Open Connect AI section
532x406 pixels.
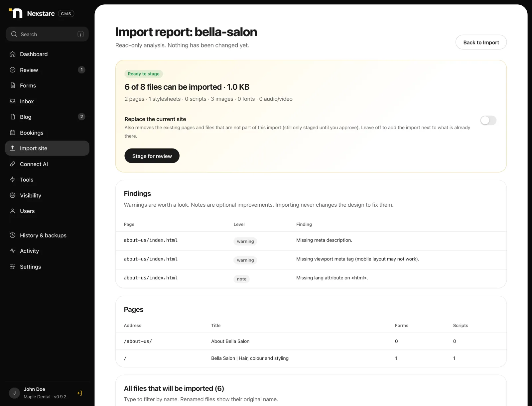(x=47, y=164)
